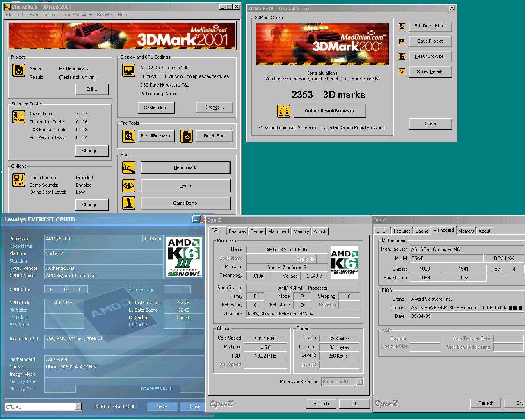The width and height of the screenshot is (525, 420).
Task: Click the ResultBrowser magnifier icon in Pro Tools
Action: pyautogui.click(x=129, y=136)
